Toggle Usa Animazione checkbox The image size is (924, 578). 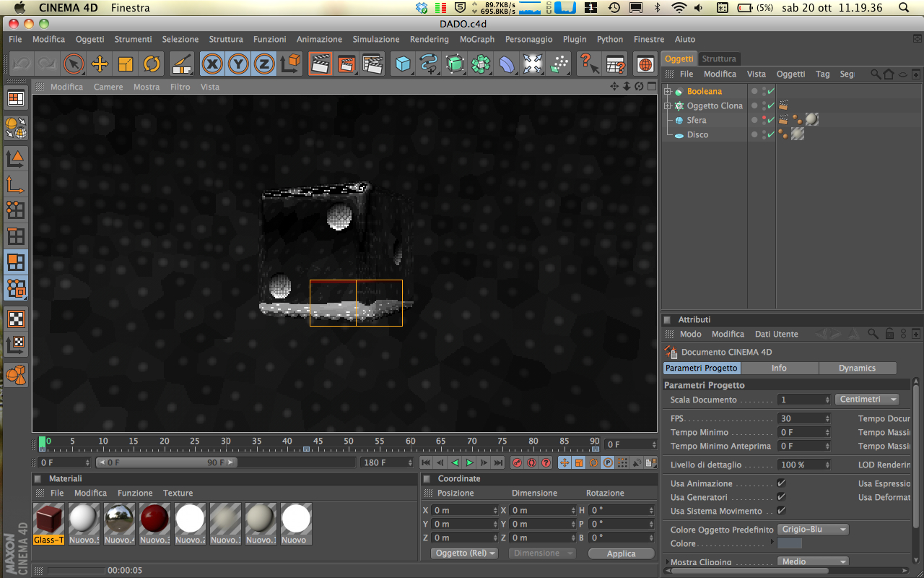781,483
